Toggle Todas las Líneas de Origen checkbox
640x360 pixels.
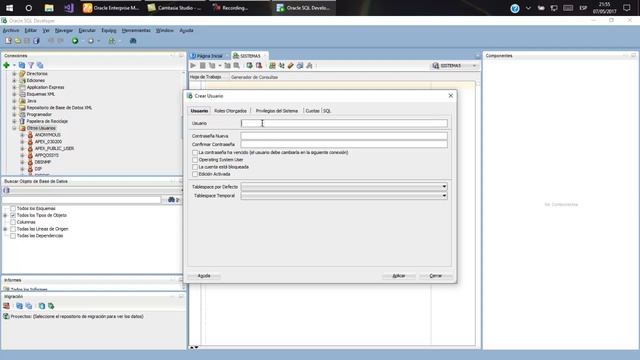[x=13, y=229]
